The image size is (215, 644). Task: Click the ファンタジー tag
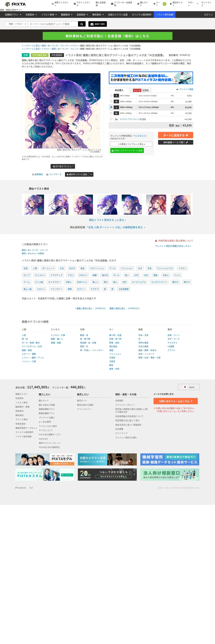click(56, 289)
